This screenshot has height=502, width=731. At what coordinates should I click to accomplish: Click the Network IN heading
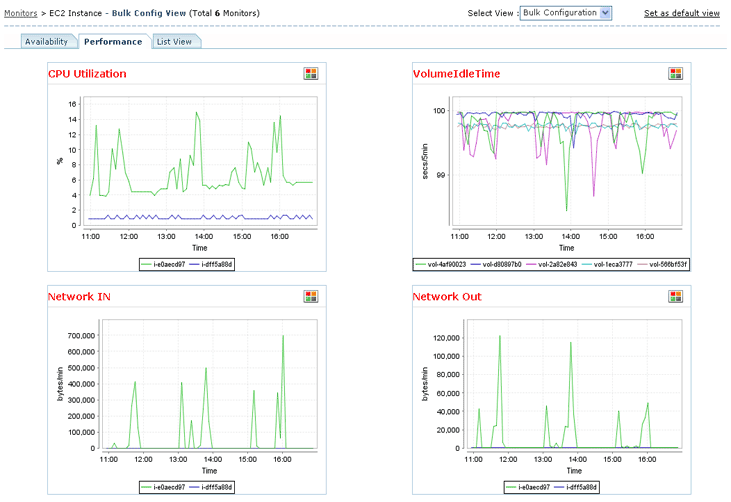(79, 296)
